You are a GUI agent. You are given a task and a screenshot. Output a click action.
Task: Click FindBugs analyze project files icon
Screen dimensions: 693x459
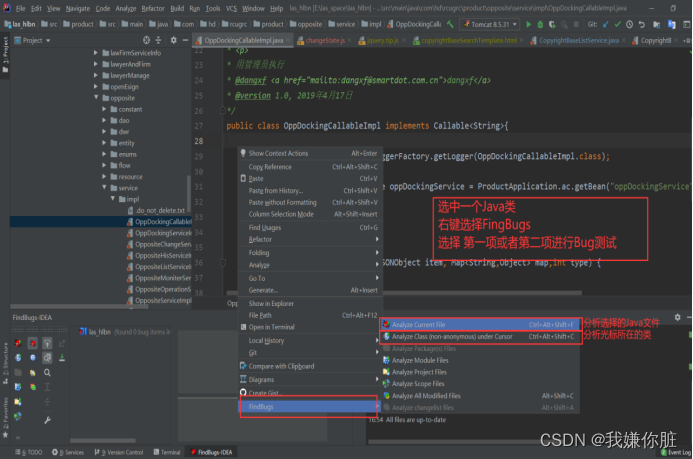click(x=18, y=402)
